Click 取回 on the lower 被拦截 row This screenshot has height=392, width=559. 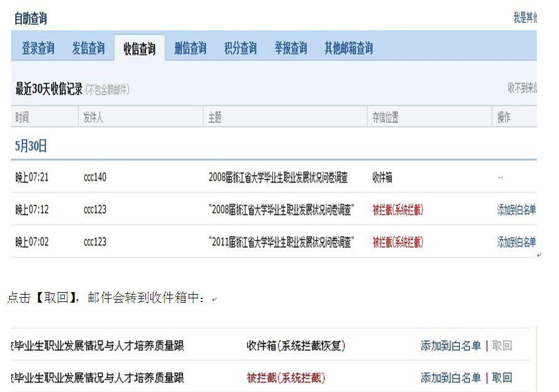tap(502, 377)
